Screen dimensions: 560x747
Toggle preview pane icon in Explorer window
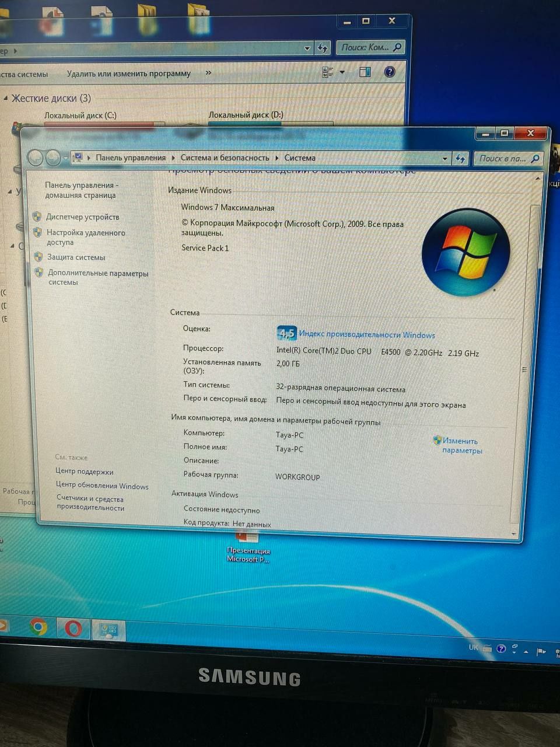click(x=365, y=72)
